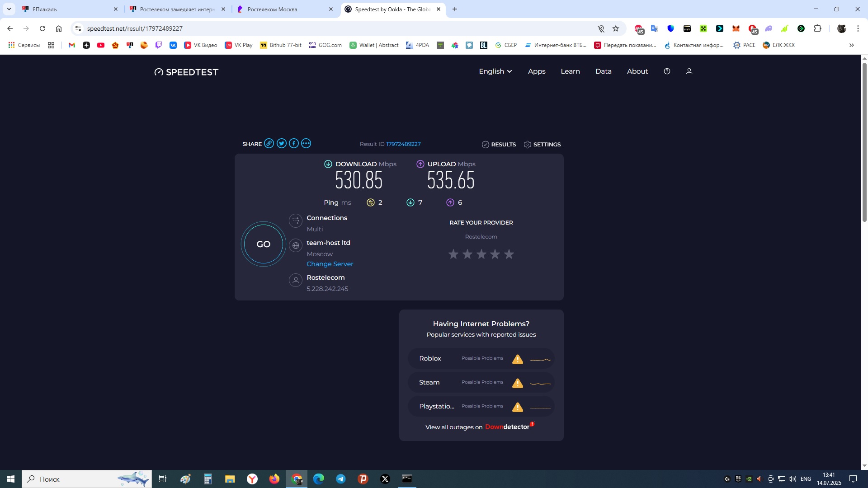
Task: Share result on Twitter
Action: 282,144
